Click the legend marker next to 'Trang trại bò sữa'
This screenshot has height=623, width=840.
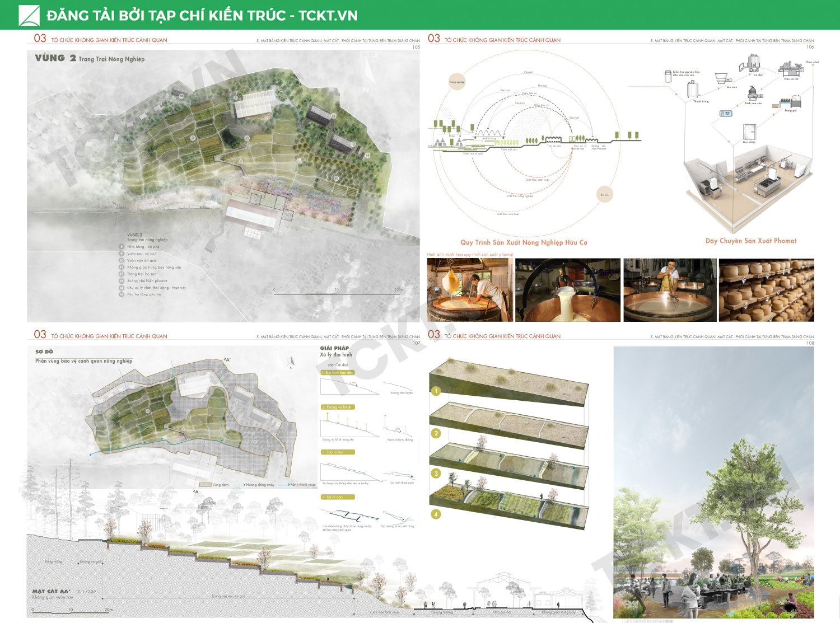pos(122,274)
